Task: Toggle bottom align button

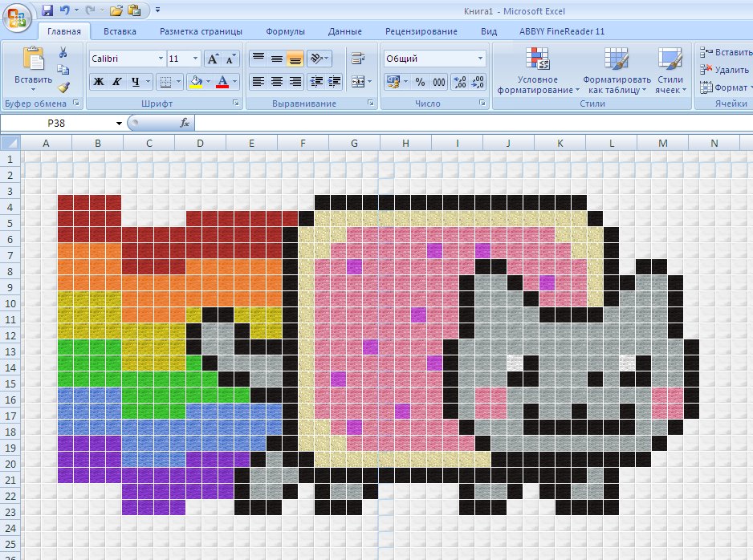Action: [x=295, y=59]
